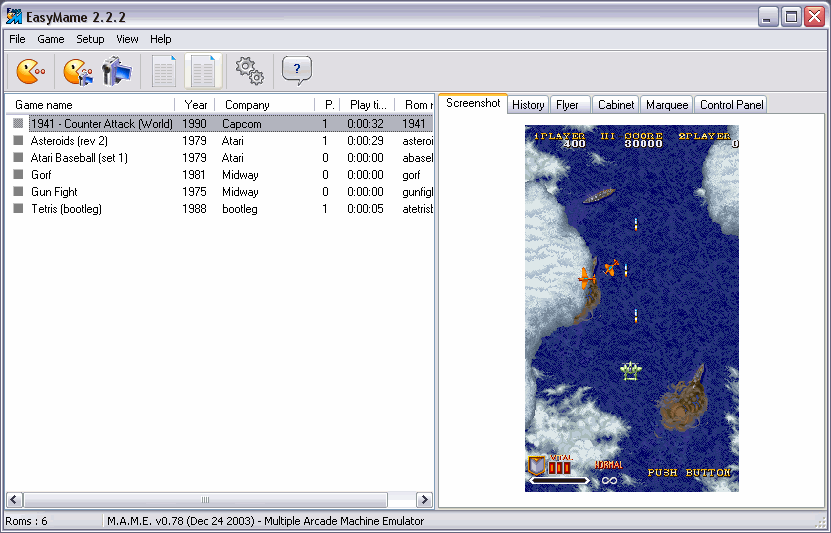The height and width of the screenshot is (533, 831).
Task: Click the 1941 - Counter Attack row icon
Action: [x=18, y=123]
